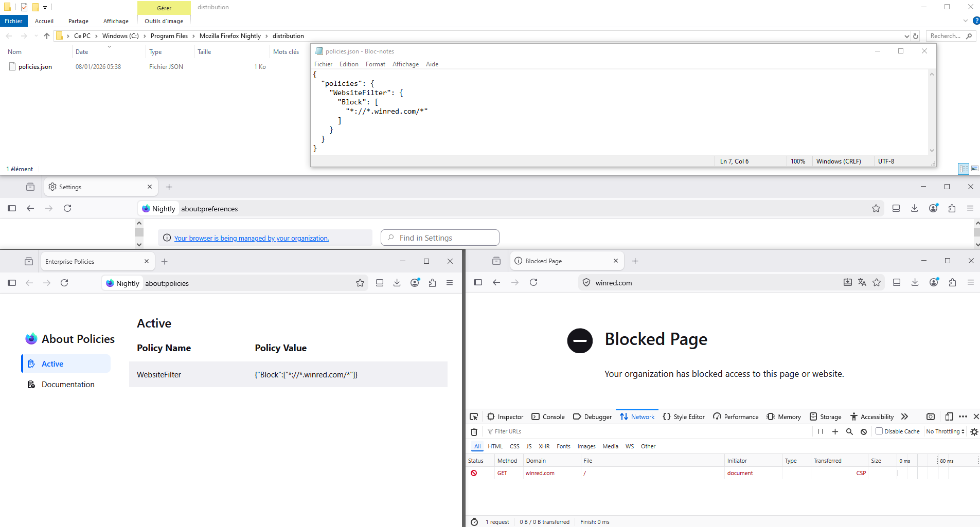Toggle Responsive Design Mode icon
Image resolution: width=980 pixels, height=527 pixels.
tap(949, 416)
